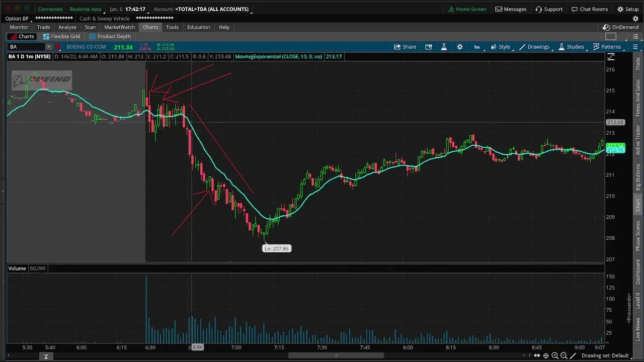The width and height of the screenshot is (644, 362).
Task: Open the Live News side tab
Action: 638,329
